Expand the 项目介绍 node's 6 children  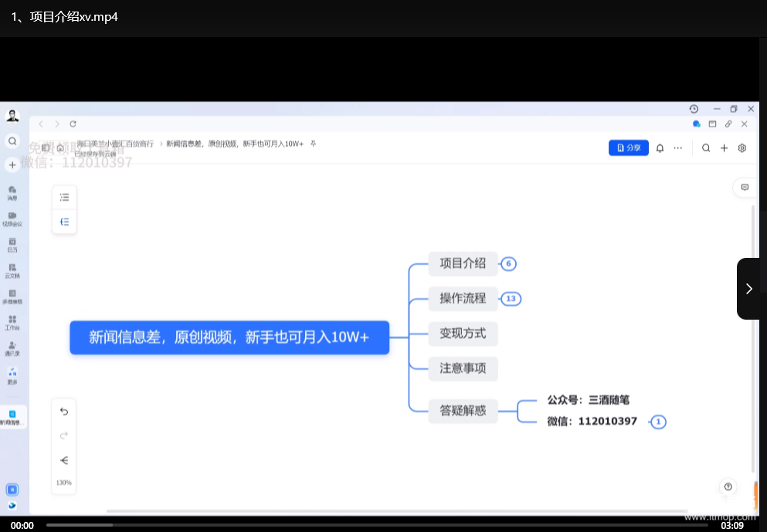pyautogui.click(x=508, y=264)
